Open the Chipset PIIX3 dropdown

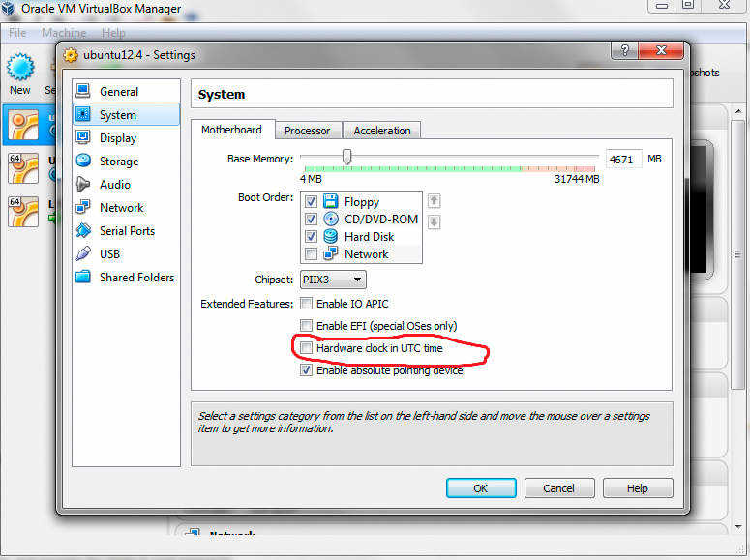333,280
